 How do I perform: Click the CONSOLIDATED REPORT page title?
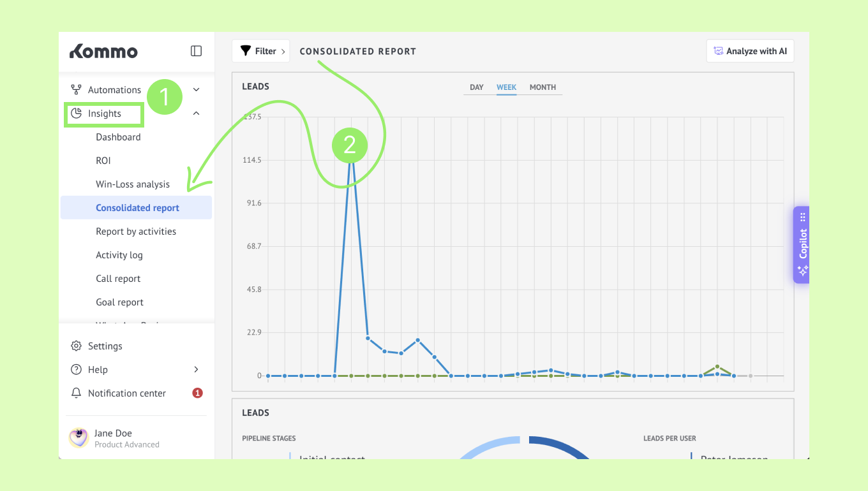pos(358,52)
